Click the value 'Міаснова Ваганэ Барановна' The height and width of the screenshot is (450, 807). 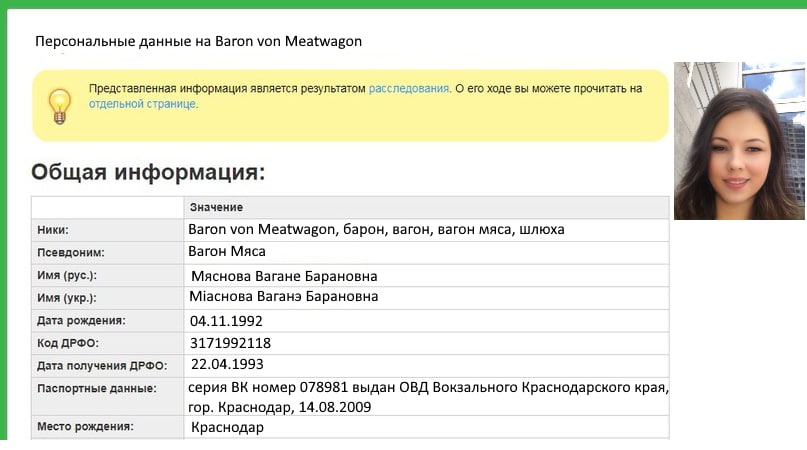284,297
